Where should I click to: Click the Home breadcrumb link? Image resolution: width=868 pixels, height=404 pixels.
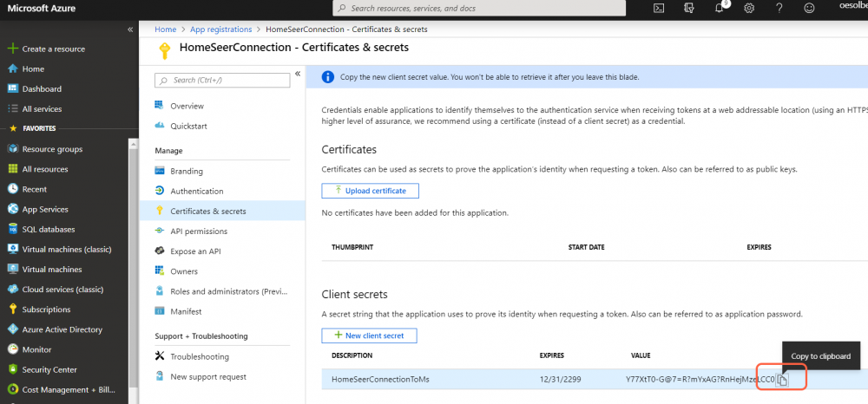tap(166, 29)
